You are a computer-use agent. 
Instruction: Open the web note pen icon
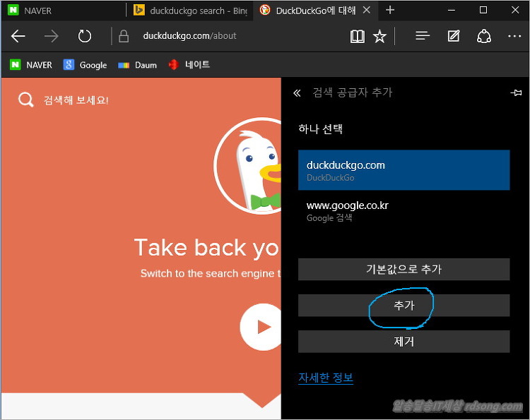(454, 36)
